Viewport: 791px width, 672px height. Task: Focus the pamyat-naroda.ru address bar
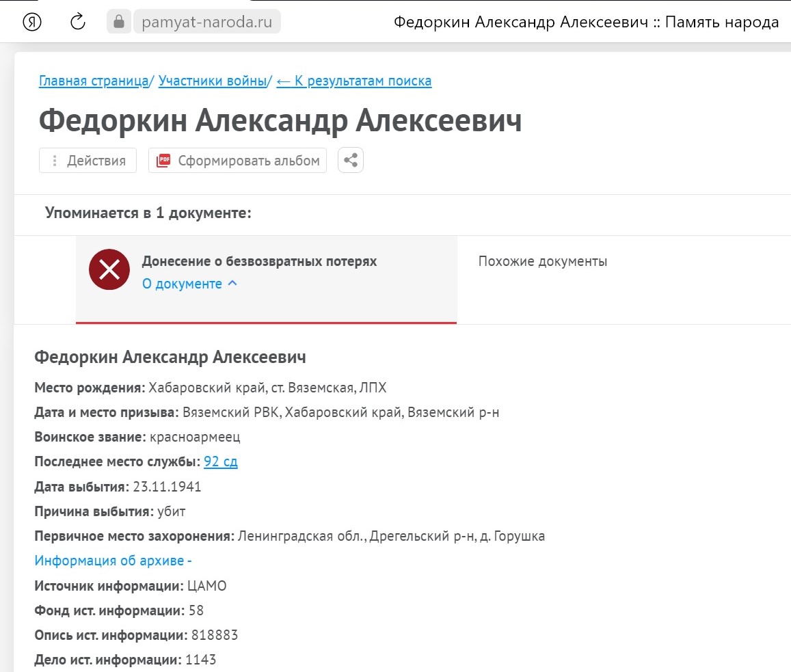(206, 22)
